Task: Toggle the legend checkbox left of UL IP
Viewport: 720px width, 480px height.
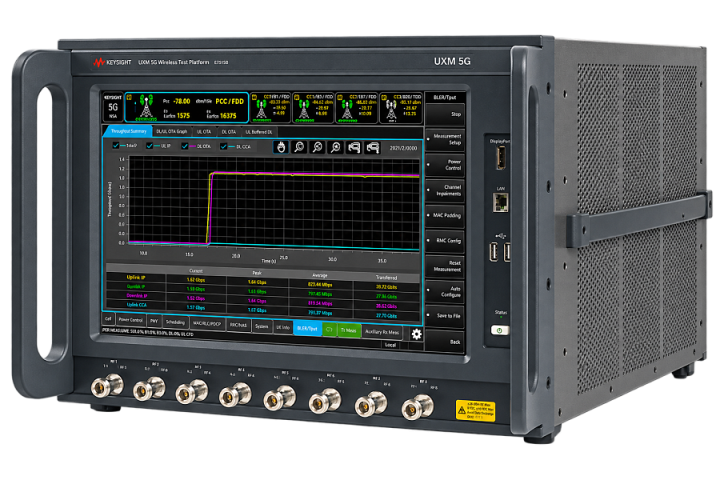Action: point(116,145)
